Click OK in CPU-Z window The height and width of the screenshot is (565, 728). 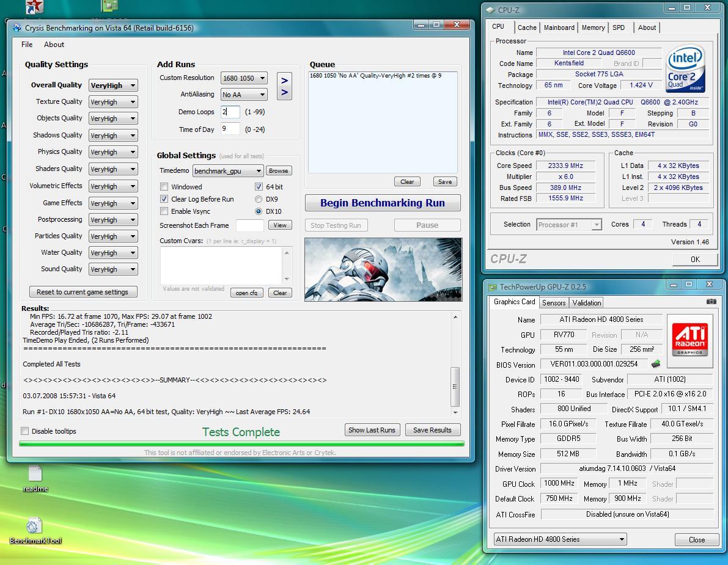[695, 260]
